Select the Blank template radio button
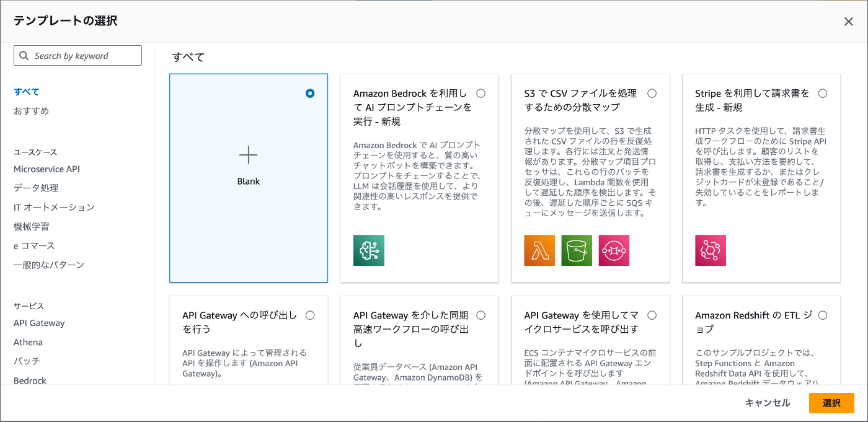 pos(310,94)
